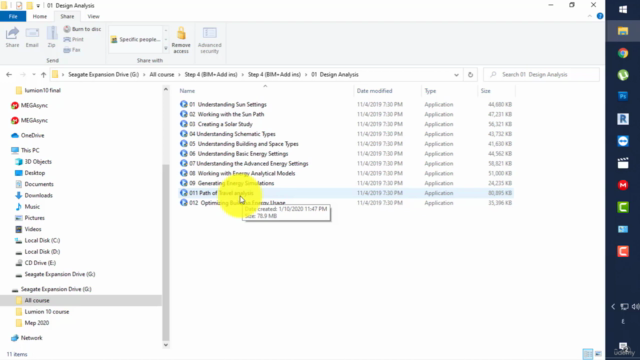Open Google Chrome from taskbar
This screenshot has width=640, height=360.
click(623, 53)
